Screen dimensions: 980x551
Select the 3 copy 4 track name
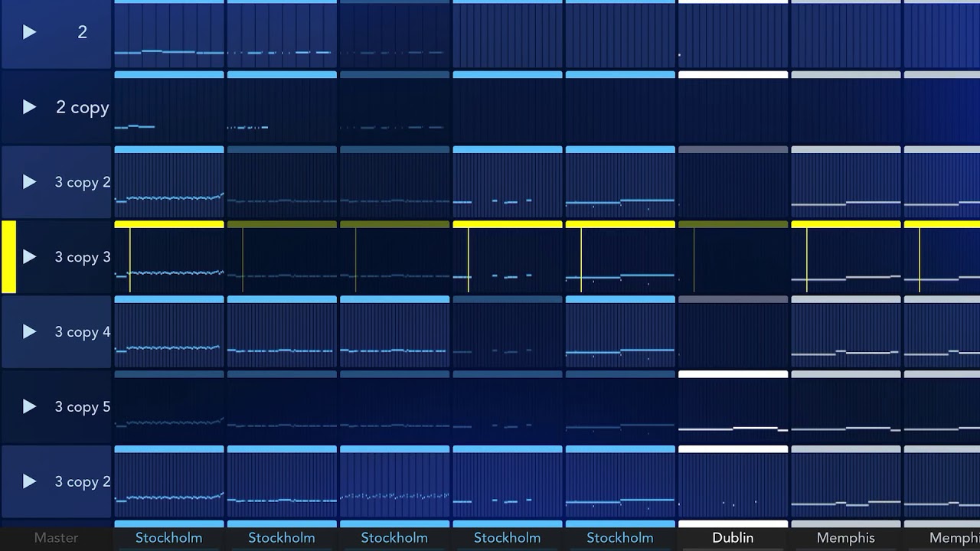coord(83,332)
